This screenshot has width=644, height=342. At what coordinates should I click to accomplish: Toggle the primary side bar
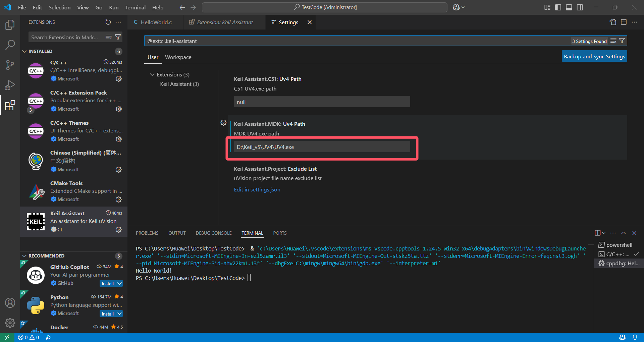tap(558, 7)
